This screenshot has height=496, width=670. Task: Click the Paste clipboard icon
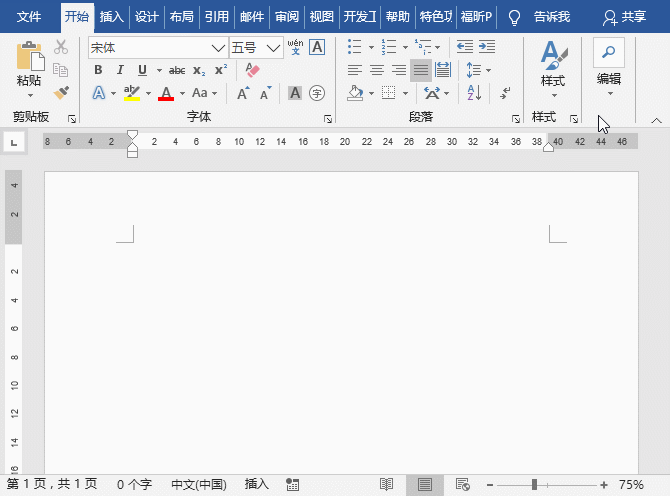(x=30, y=56)
